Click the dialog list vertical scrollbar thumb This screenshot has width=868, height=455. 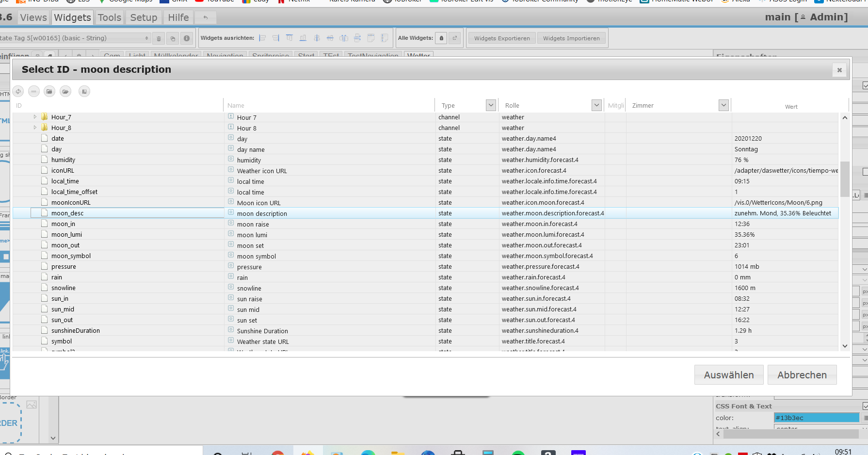point(845,179)
